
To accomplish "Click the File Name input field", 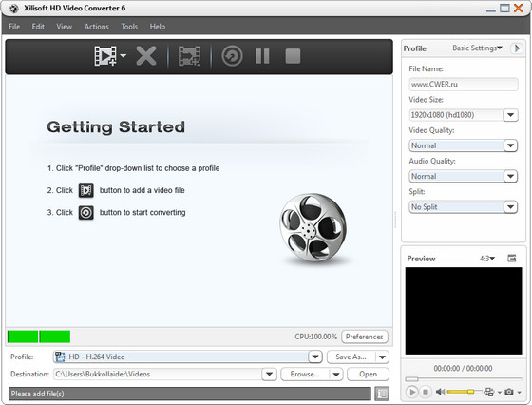I will pos(464,85).
